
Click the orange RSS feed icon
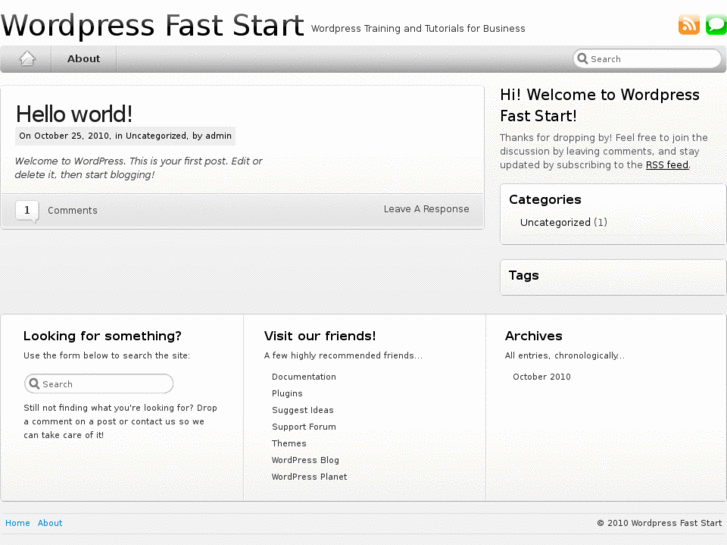689,25
